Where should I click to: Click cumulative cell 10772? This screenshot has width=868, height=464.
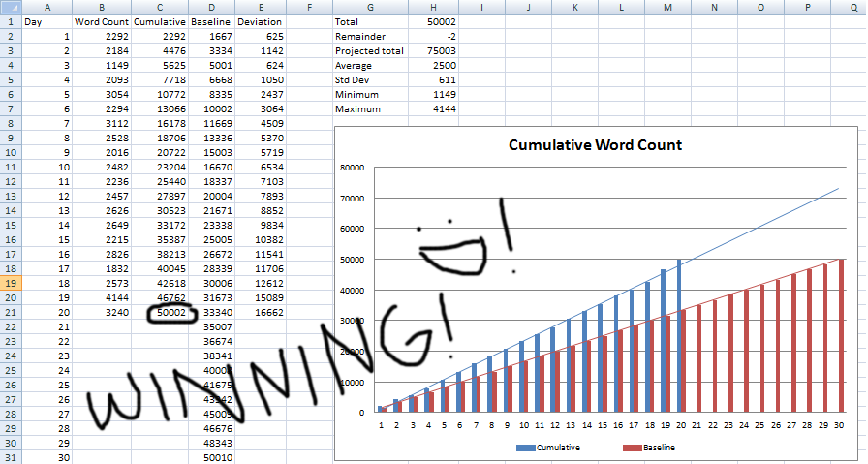[x=160, y=95]
